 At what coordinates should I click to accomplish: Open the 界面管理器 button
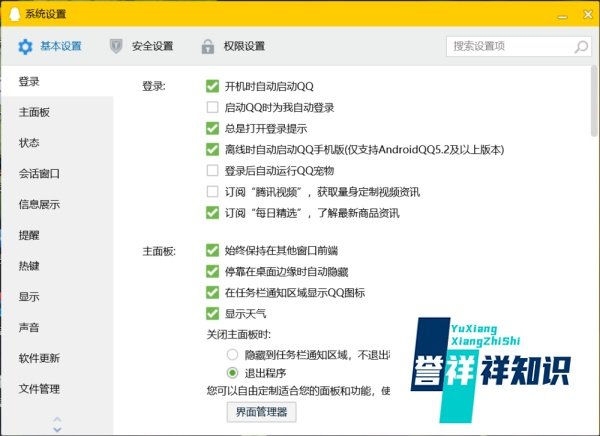[261, 412]
